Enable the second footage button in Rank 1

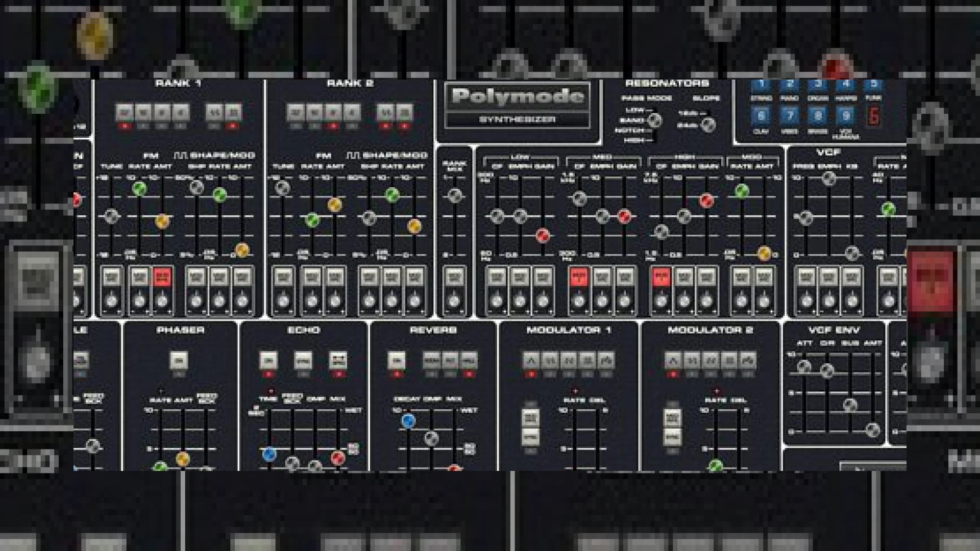click(143, 112)
